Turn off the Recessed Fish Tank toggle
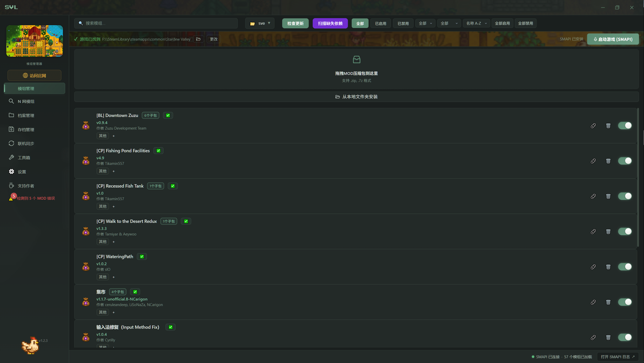This screenshot has height=363, width=644. 625,196
